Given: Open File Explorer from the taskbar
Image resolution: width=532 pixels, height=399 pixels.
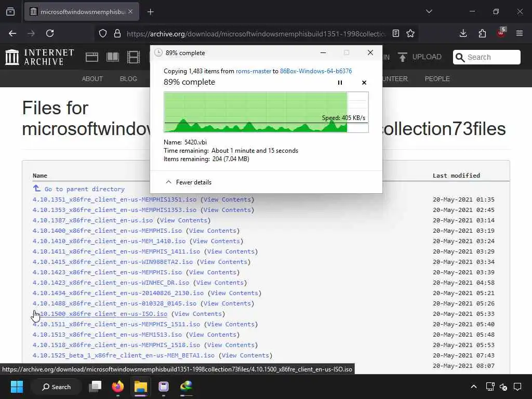Looking at the screenshot, I should click(x=140, y=387).
